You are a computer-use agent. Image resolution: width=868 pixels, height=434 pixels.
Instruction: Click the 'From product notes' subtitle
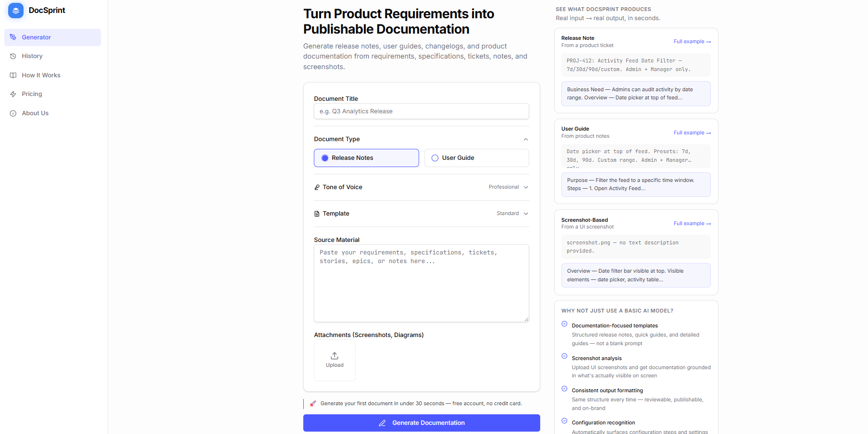pos(585,136)
